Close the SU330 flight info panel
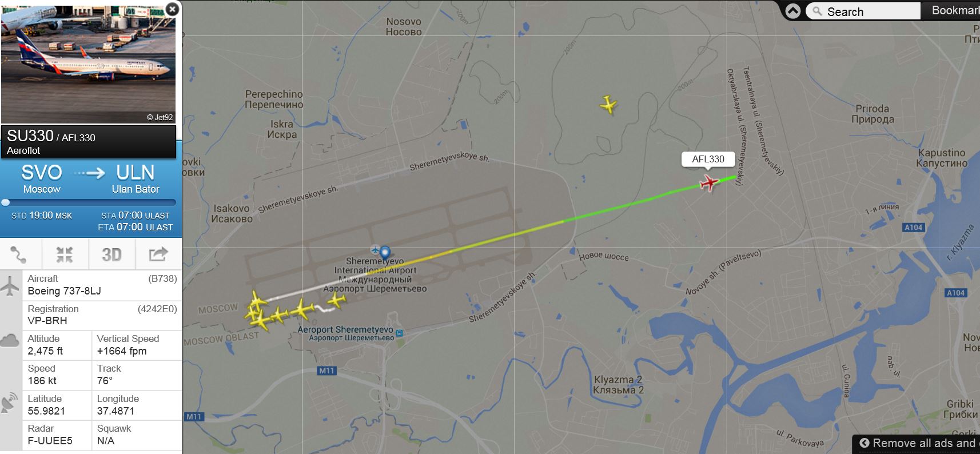Image resolution: width=980 pixels, height=454 pixels. click(172, 9)
